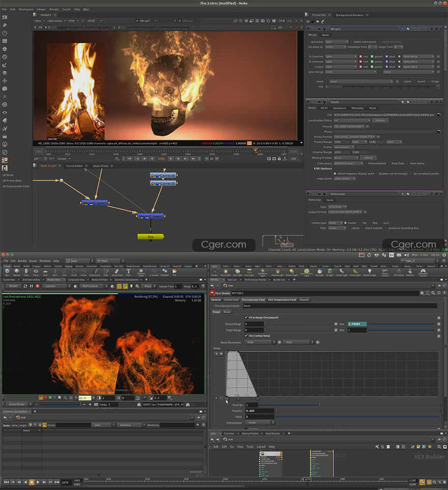Select the Box shelf tool in Houdini
Screen dimensions: 448x490
click(x=7, y=272)
